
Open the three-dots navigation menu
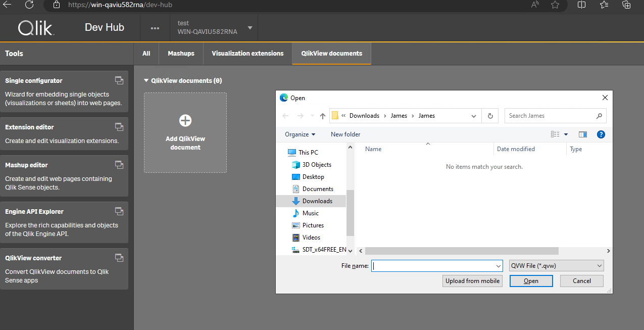155,28
